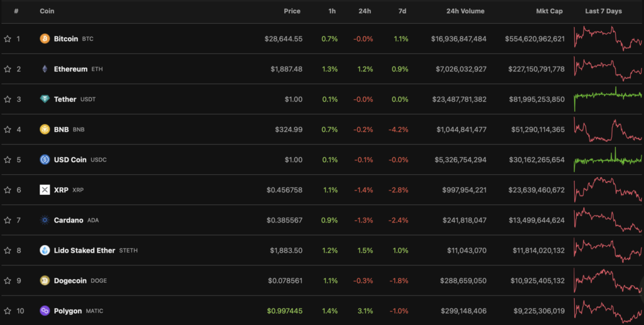Click the Cardano logo icon
Viewport: 644px width, 325px height.
coord(45,220)
